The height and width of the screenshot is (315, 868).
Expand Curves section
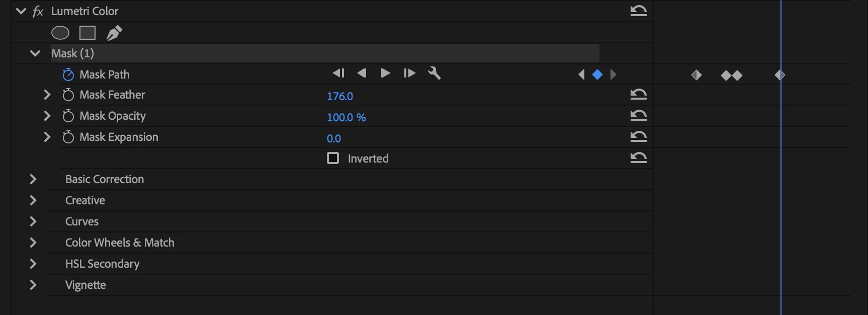pyautogui.click(x=33, y=221)
